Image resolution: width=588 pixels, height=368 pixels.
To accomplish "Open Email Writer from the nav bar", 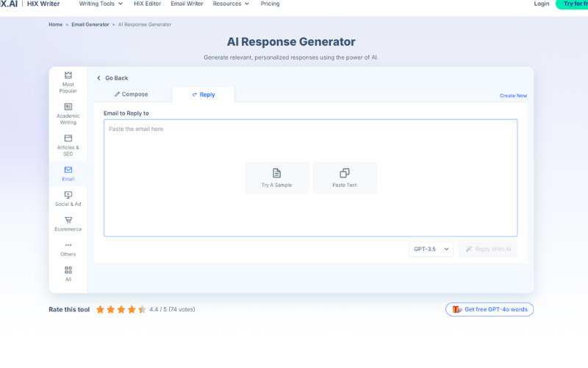I will click(x=187, y=4).
